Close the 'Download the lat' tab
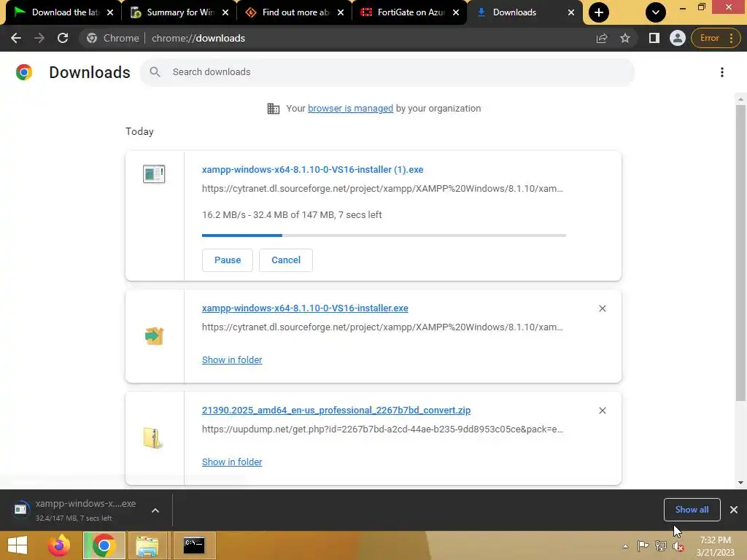 pyautogui.click(x=110, y=12)
